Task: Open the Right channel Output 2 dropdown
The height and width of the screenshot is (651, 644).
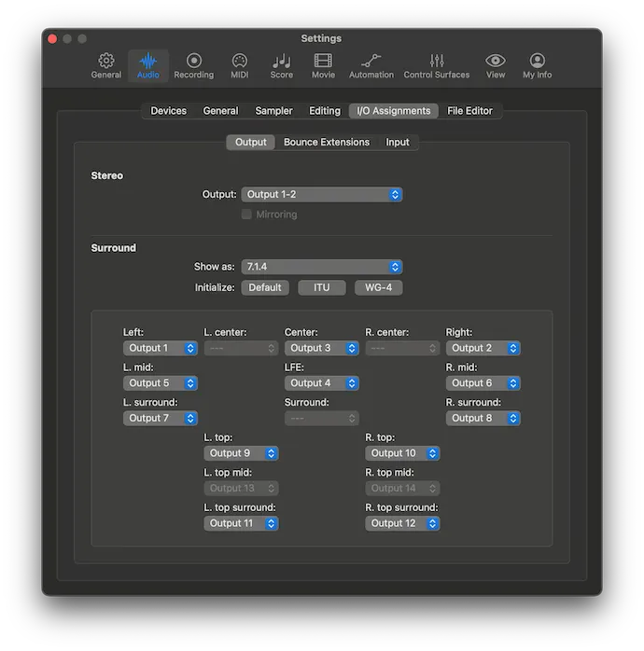Action: click(483, 348)
